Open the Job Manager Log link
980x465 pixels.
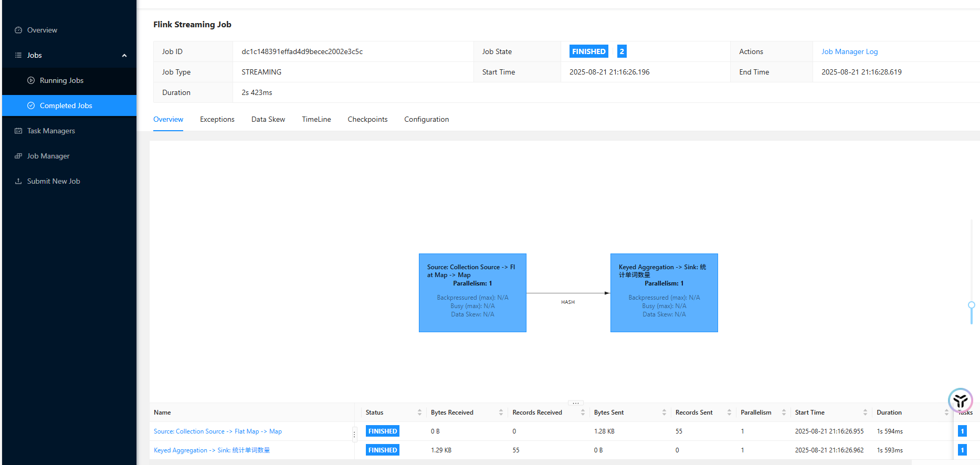849,51
